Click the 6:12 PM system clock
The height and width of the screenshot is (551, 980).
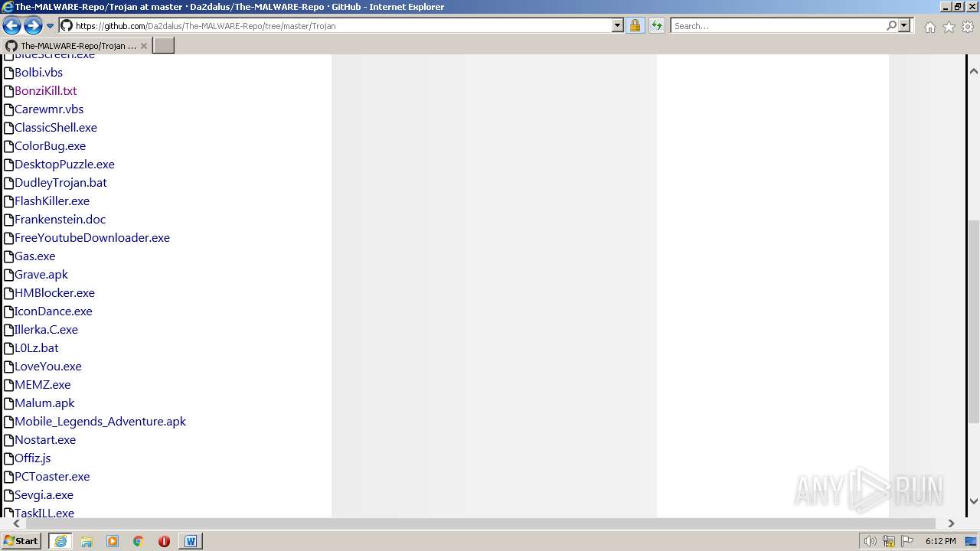[940, 541]
